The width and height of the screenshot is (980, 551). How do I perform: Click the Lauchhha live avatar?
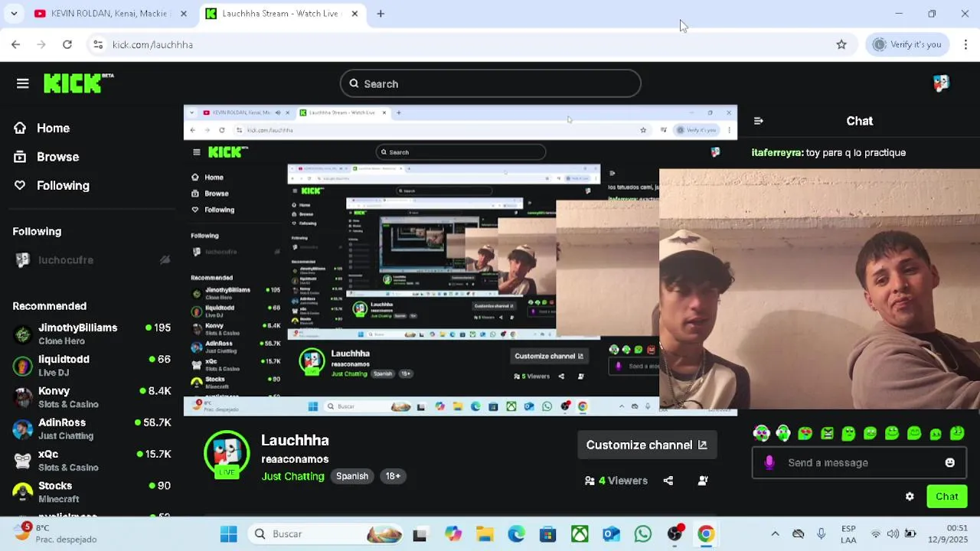point(227,453)
